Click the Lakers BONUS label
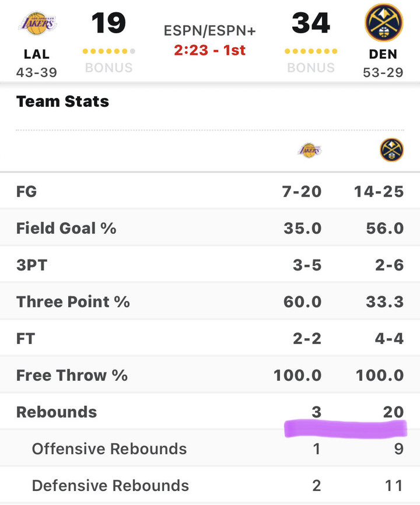This screenshot has height=505, width=420. pyautogui.click(x=109, y=68)
